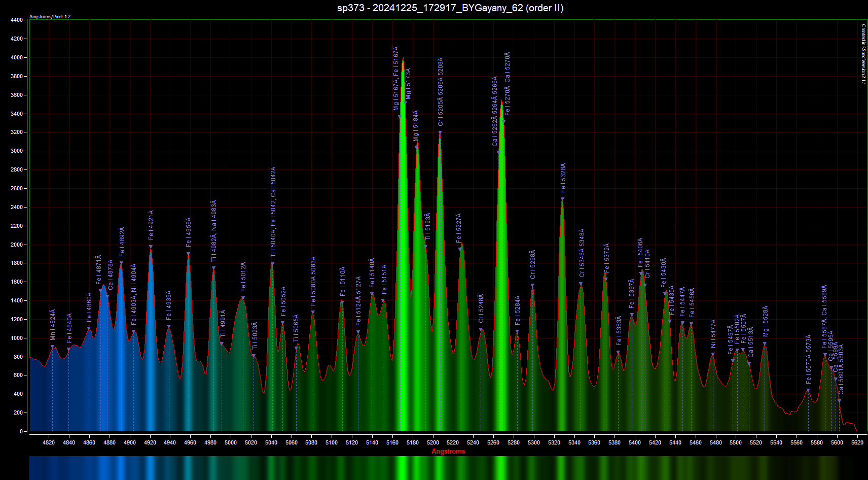
Task: Click the Fe I 5227Å peak marker
Action: point(460,249)
